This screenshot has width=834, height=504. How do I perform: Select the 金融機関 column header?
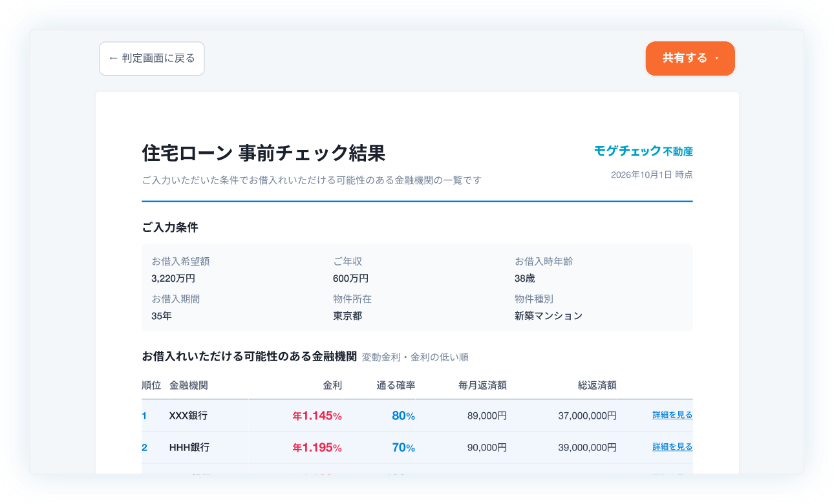[x=189, y=386]
